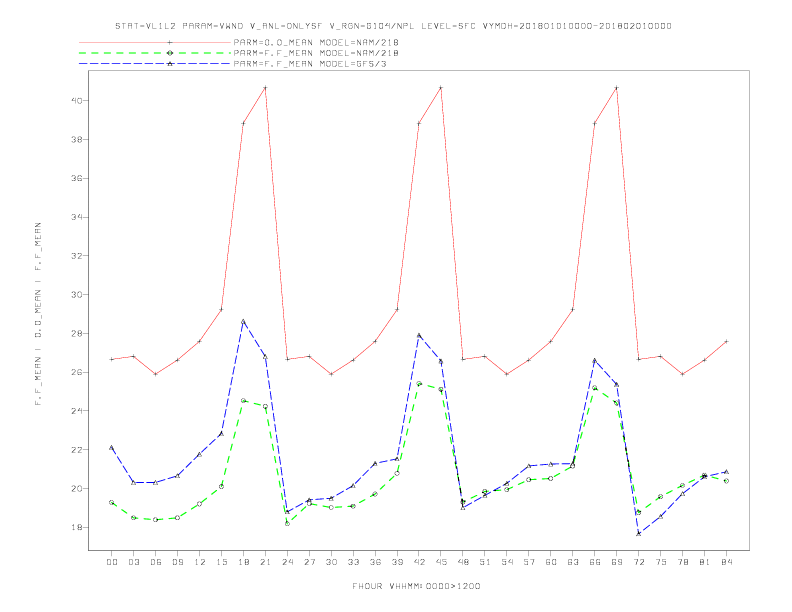Click the x-axis tick label 00
The width and height of the screenshot is (792, 612).
pos(112,562)
